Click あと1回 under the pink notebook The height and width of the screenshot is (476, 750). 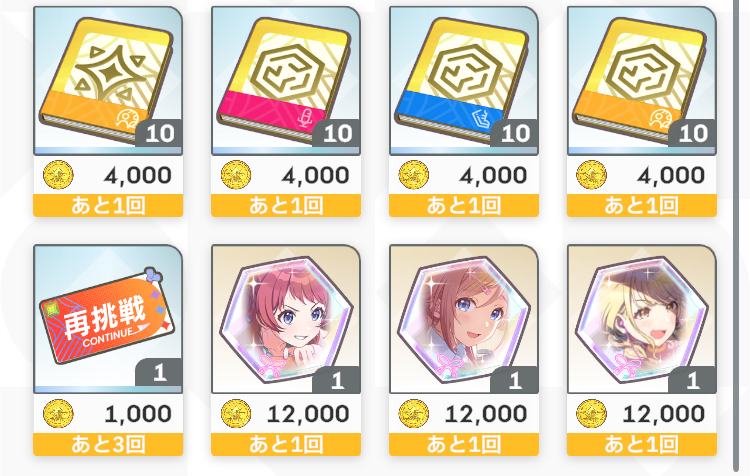pyautogui.click(x=286, y=206)
